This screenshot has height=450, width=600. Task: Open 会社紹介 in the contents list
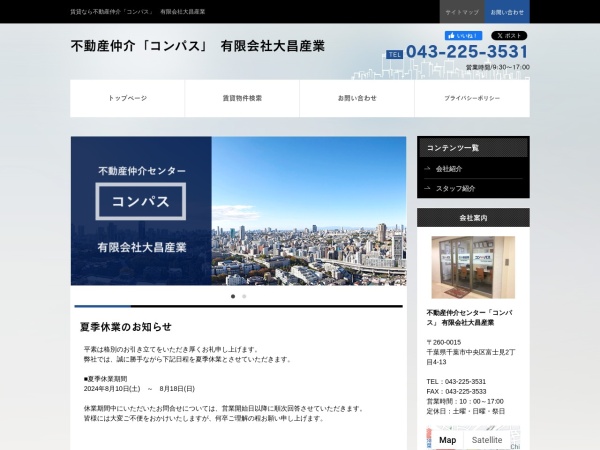point(449,169)
